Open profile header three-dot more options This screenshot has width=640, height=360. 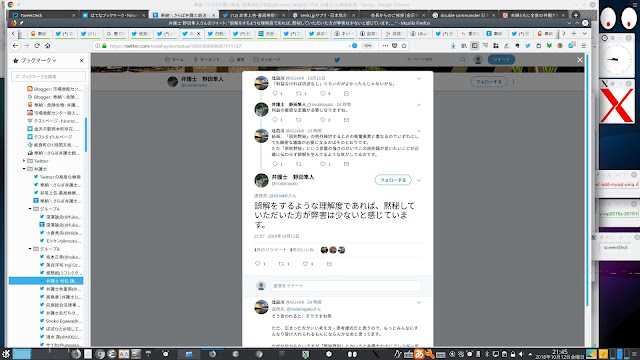[513, 82]
